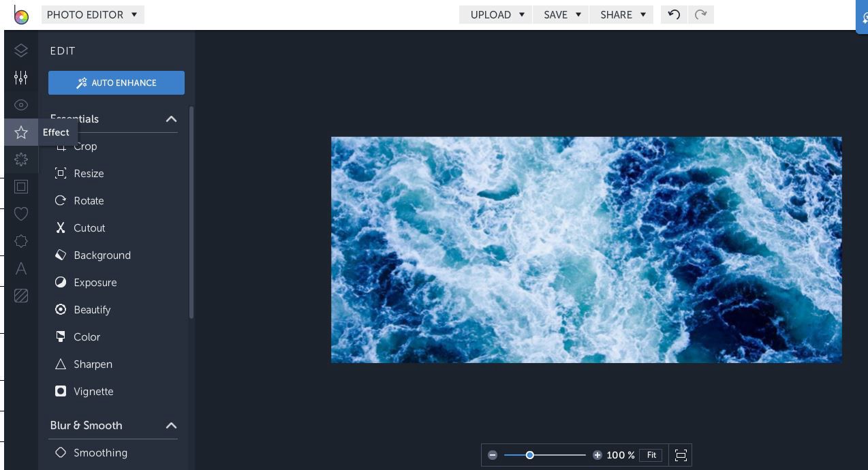Open the SAVE dropdown menu
868x470 pixels.
click(561, 14)
